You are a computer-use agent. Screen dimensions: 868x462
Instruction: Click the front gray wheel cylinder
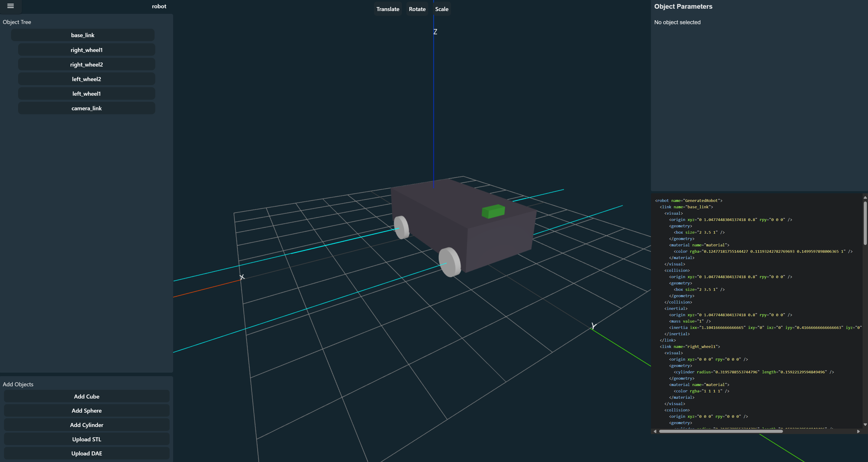450,262
